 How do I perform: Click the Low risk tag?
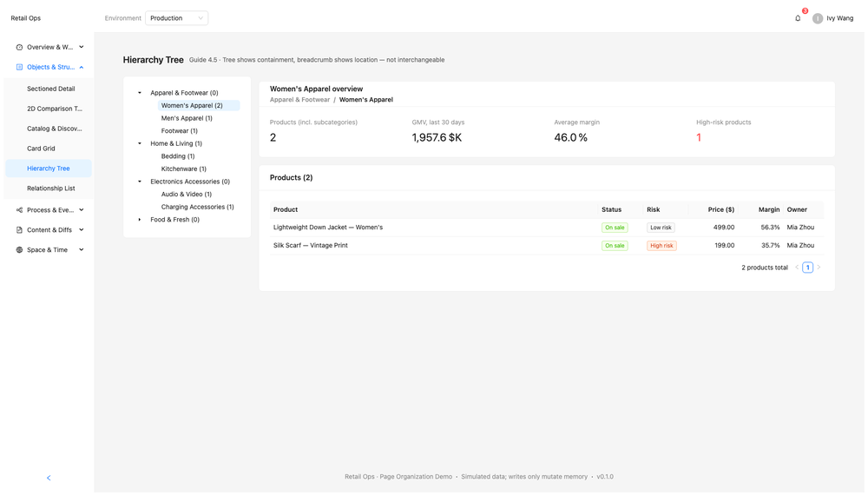click(661, 228)
